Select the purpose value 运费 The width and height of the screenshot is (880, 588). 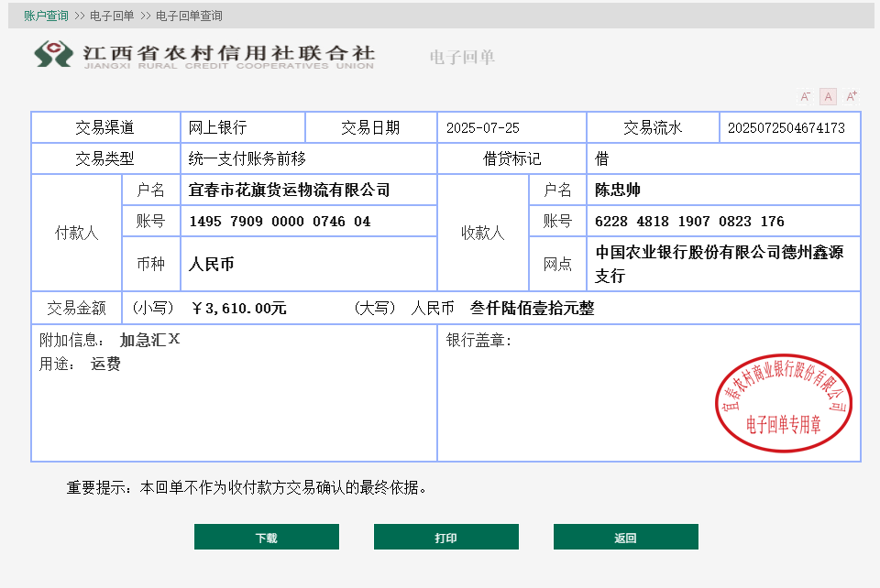point(105,365)
